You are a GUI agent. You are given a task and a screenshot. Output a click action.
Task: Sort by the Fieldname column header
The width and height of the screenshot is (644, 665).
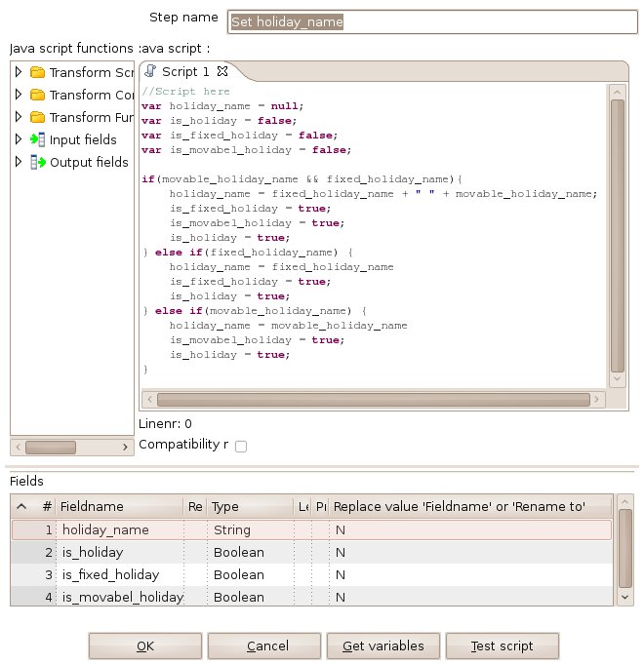120,506
